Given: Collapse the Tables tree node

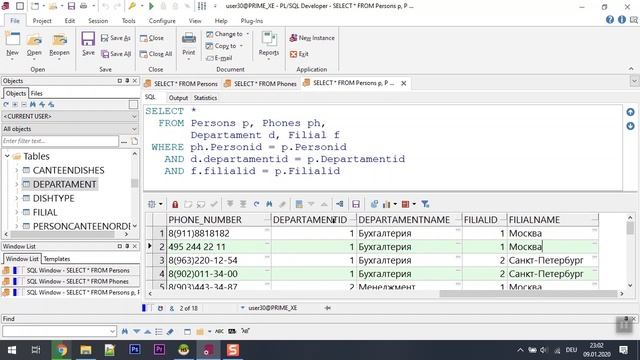Looking at the screenshot, I should 7,156.
